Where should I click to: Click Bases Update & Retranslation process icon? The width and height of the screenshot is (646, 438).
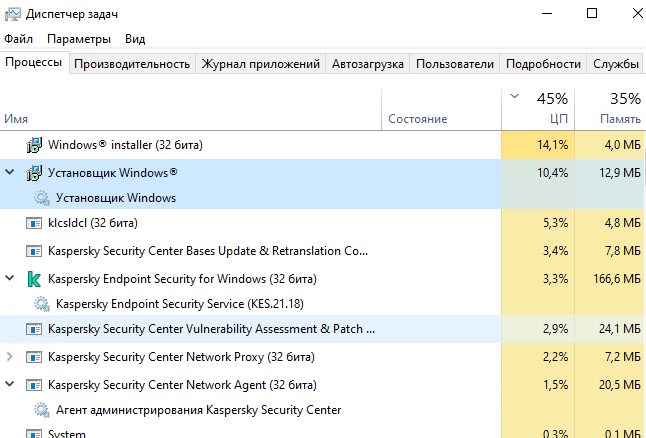pos(34,251)
